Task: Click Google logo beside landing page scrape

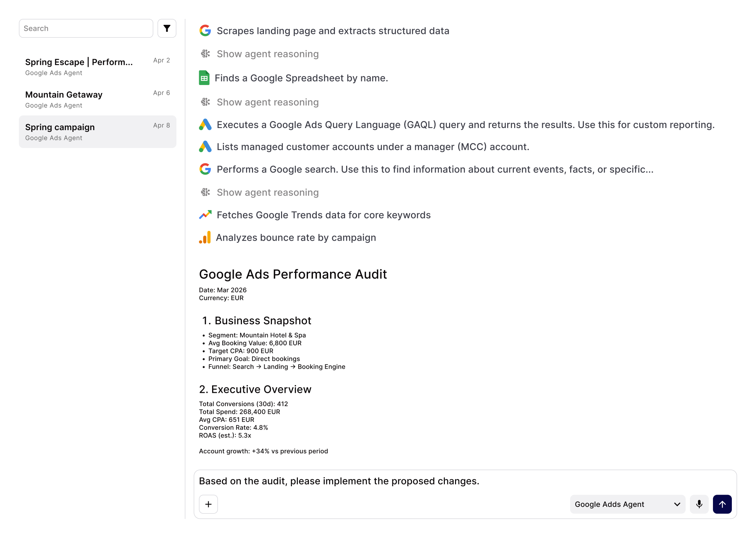Action: tap(205, 31)
